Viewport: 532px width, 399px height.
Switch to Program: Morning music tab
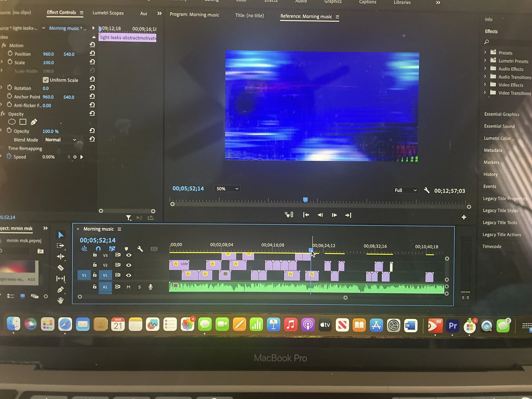[x=194, y=15]
